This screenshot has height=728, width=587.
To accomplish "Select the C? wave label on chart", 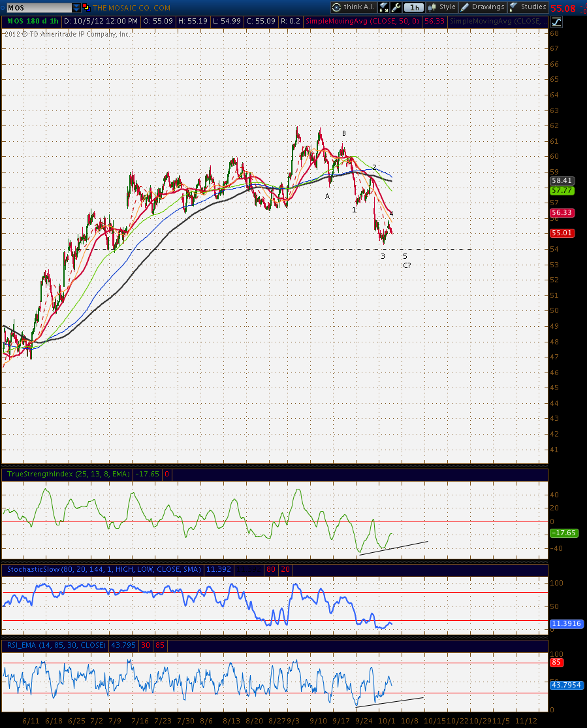I will click(407, 265).
